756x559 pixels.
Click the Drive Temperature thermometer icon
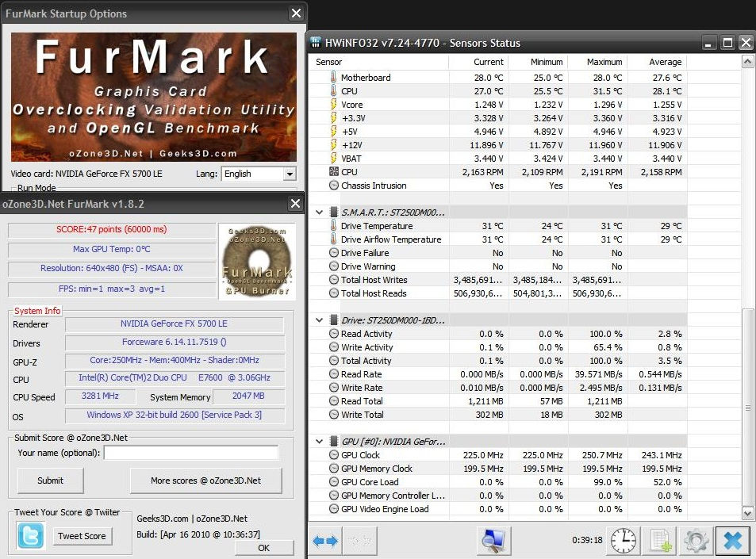pyautogui.click(x=333, y=225)
